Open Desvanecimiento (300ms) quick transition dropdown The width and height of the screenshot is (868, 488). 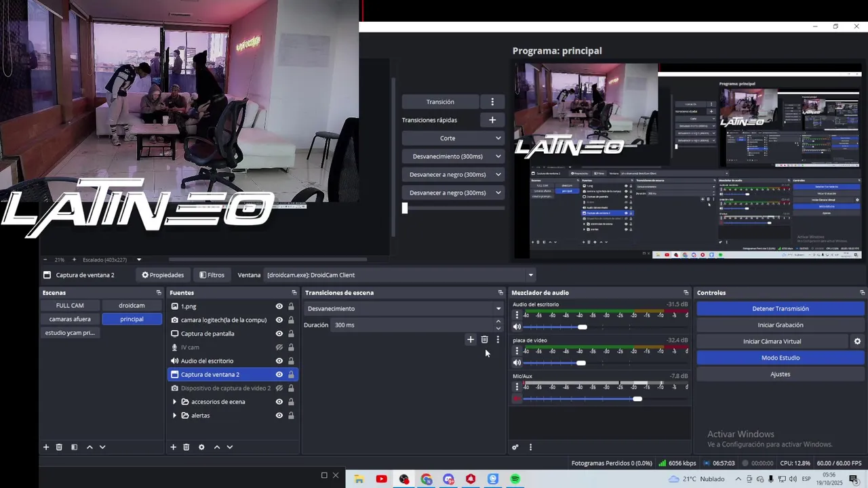(x=453, y=157)
